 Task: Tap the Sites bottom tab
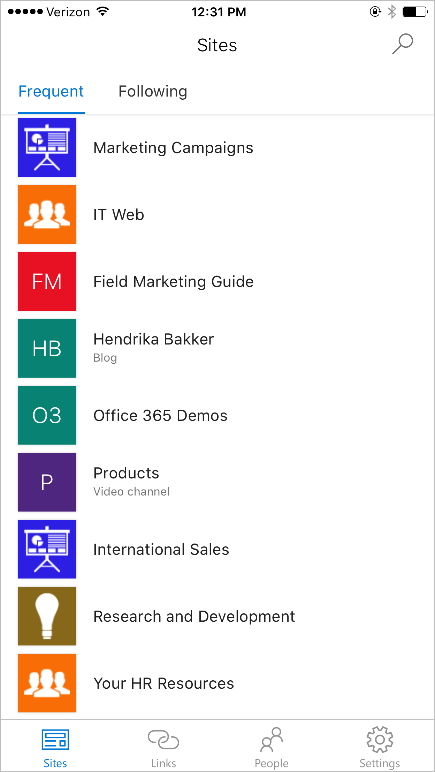click(55, 748)
